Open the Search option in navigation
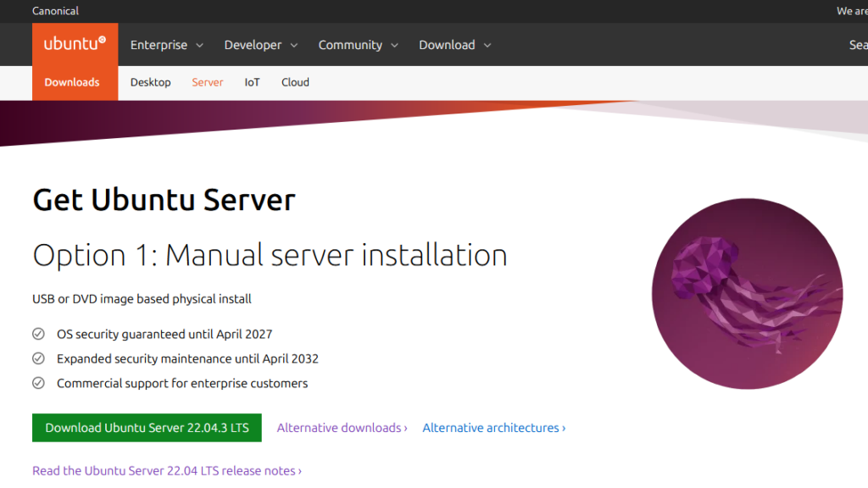The width and height of the screenshot is (868, 488). pyautogui.click(x=858, y=45)
